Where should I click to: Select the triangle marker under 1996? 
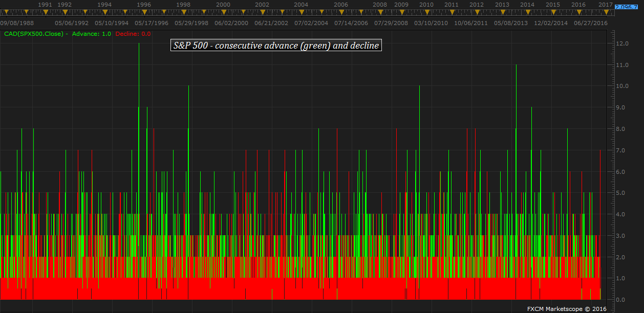[144, 12]
